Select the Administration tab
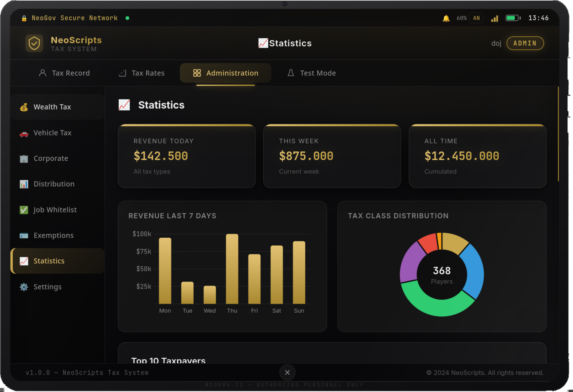Screen dimensions: 573x392 (x=225, y=73)
